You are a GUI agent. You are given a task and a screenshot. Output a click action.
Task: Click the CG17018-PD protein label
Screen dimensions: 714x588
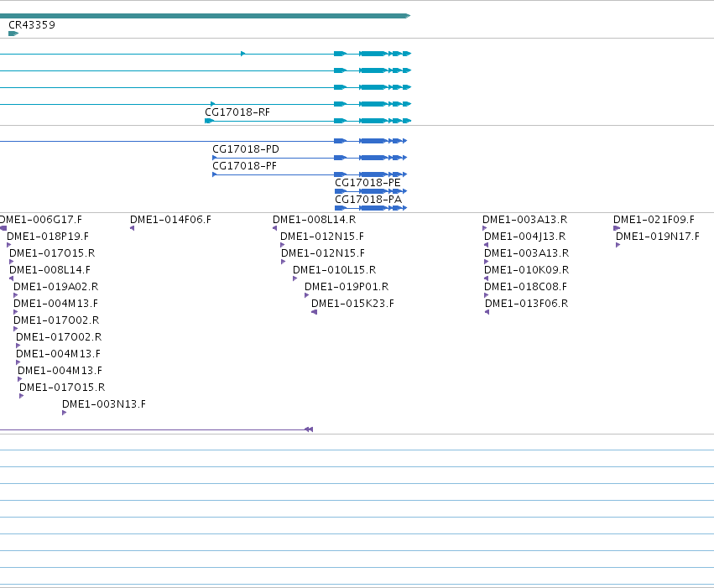(246, 149)
